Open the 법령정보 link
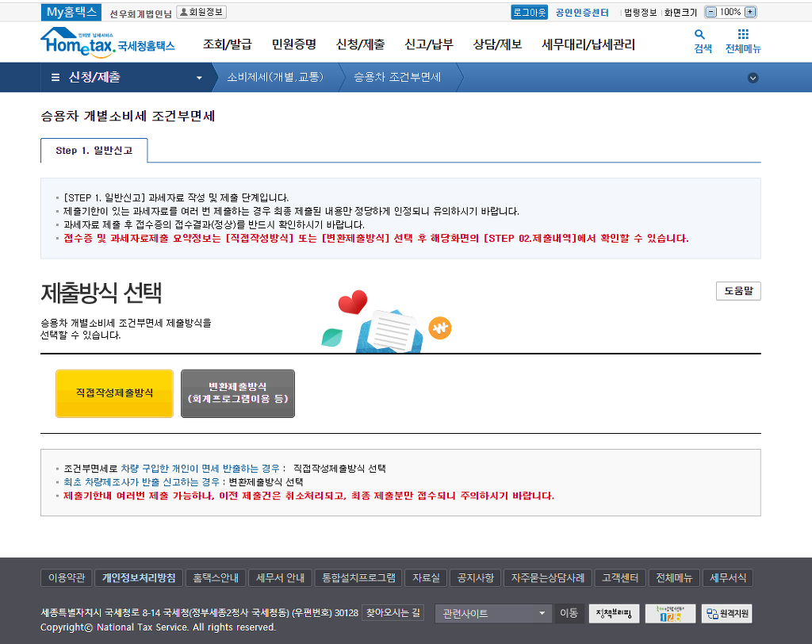 coord(640,13)
